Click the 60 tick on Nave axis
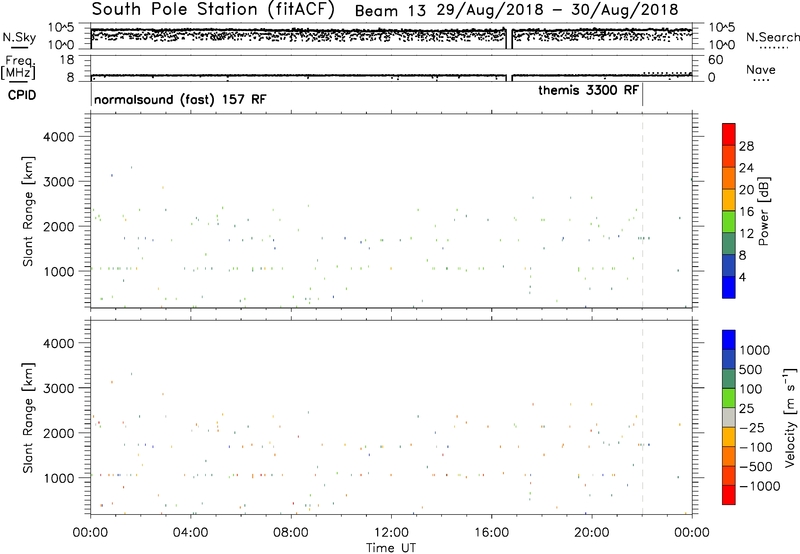800x554 pixels. point(715,60)
